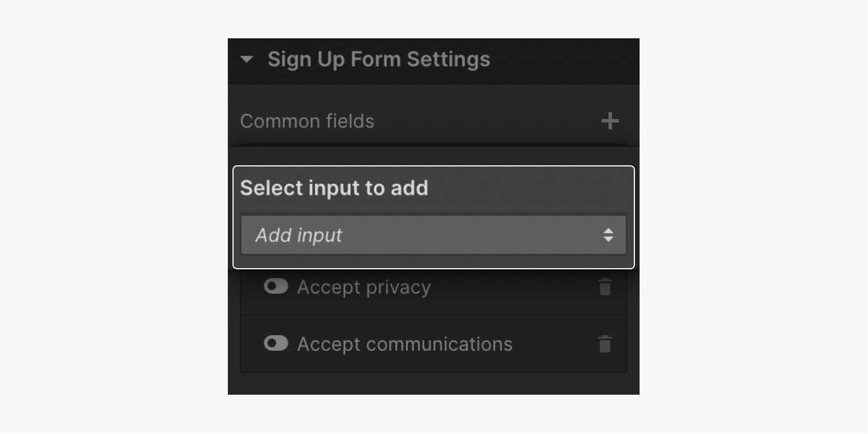
Task: Toggle the Accept privacy switch
Action: [276, 287]
